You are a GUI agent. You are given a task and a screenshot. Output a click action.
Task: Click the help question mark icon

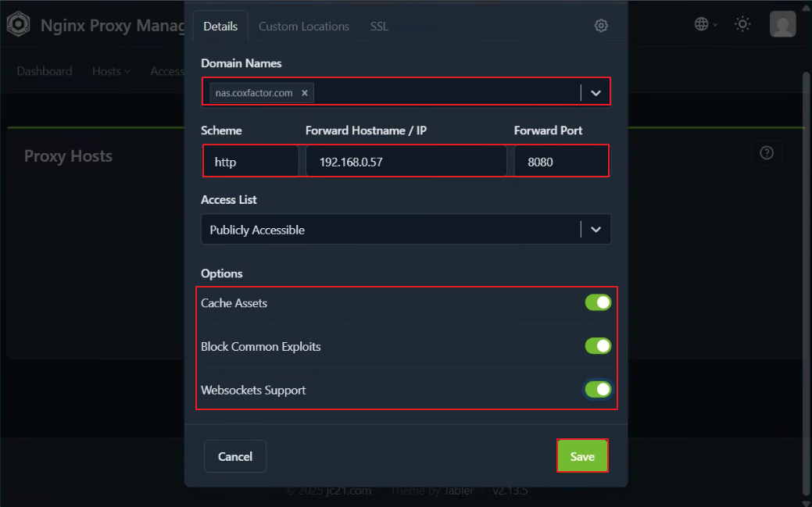tap(767, 153)
